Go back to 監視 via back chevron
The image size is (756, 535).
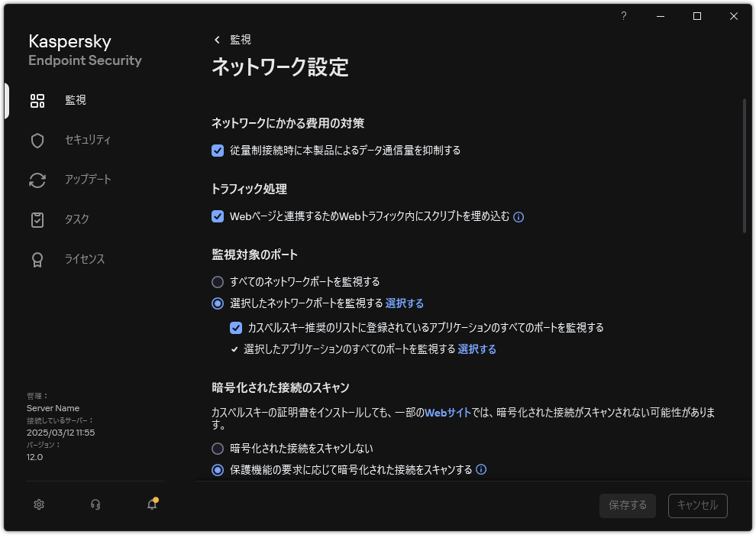(216, 39)
